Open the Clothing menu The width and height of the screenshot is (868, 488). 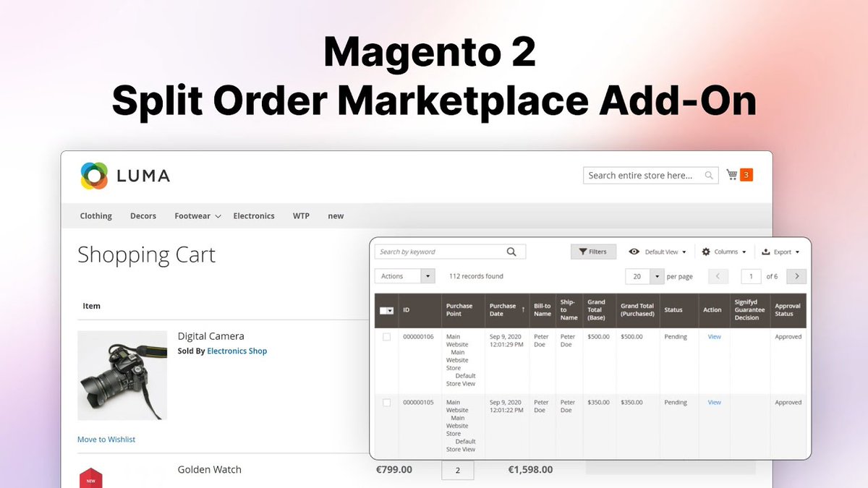pos(96,215)
